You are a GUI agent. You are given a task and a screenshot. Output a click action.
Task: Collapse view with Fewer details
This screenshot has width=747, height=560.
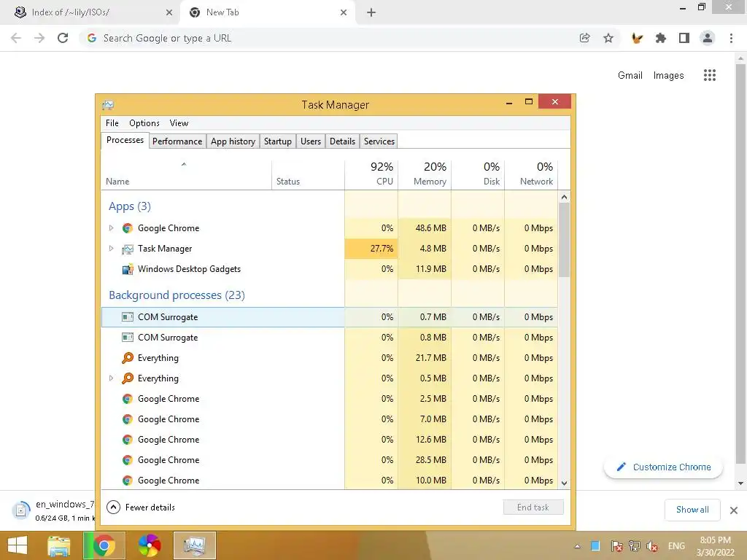[x=141, y=507]
